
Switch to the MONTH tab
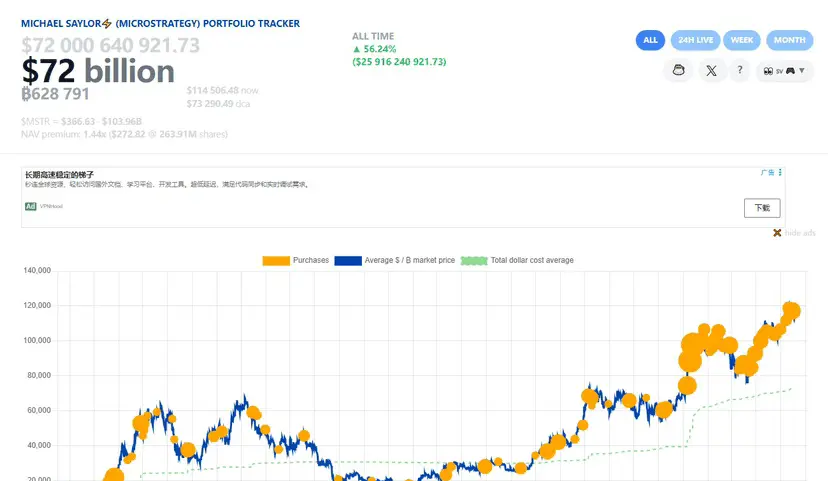point(789,40)
